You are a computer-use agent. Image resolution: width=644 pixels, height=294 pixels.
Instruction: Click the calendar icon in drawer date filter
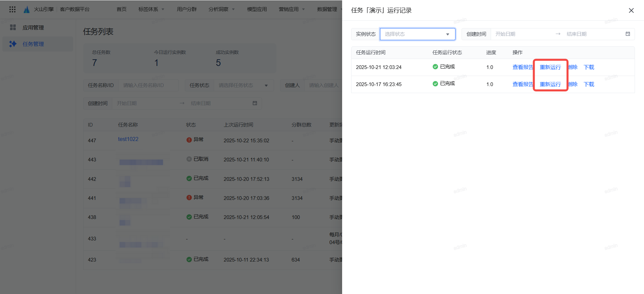(628, 34)
